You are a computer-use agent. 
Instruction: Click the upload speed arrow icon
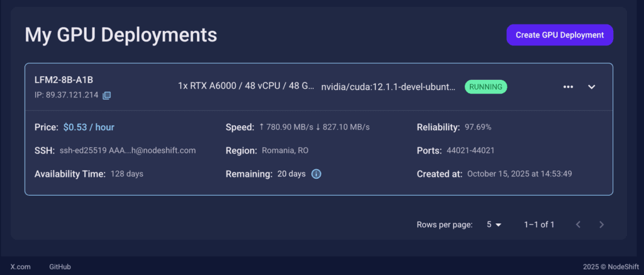coord(261,127)
